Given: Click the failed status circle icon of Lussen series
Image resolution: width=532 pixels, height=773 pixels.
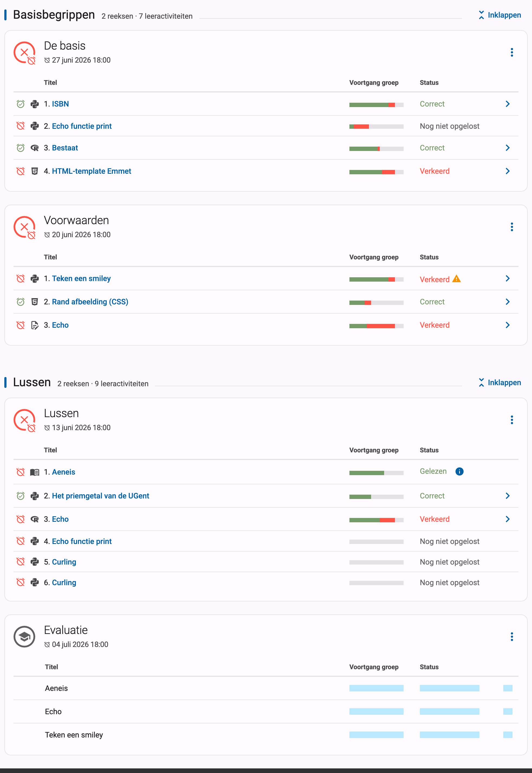Looking at the screenshot, I should tap(24, 420).
